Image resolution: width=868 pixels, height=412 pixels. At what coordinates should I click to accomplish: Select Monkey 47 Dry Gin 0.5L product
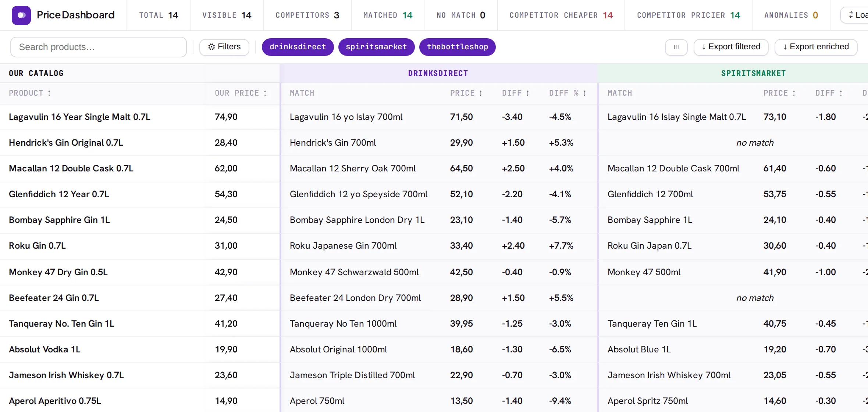[x=58, y=272]
